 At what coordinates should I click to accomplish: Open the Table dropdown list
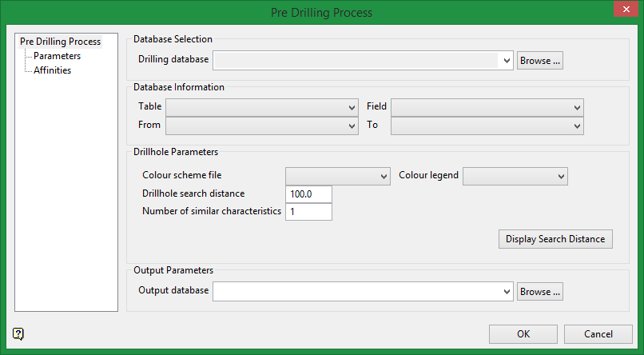[x=352, y=107]
